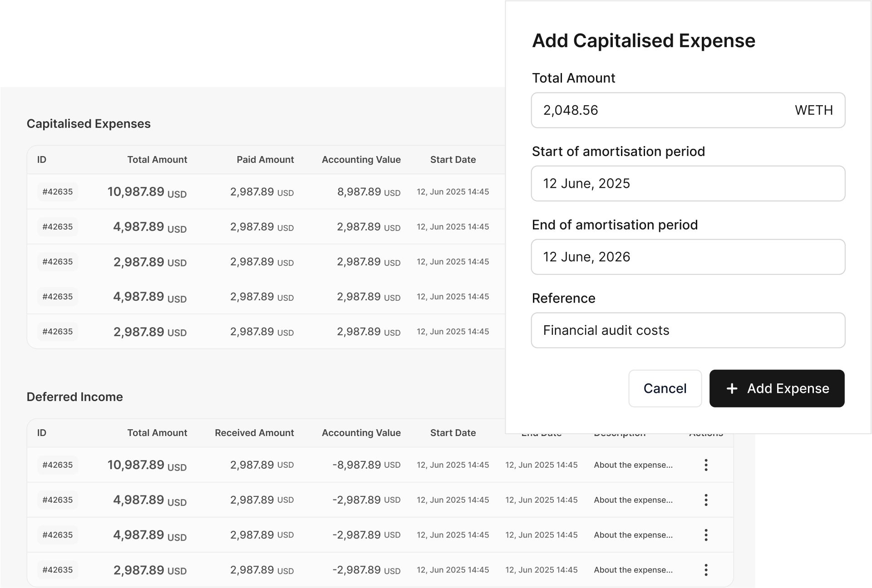This screenshot has height=588, width=872.
Task: Click Accounting Value header in Capitalised Expenses
Action: point(361,160)
